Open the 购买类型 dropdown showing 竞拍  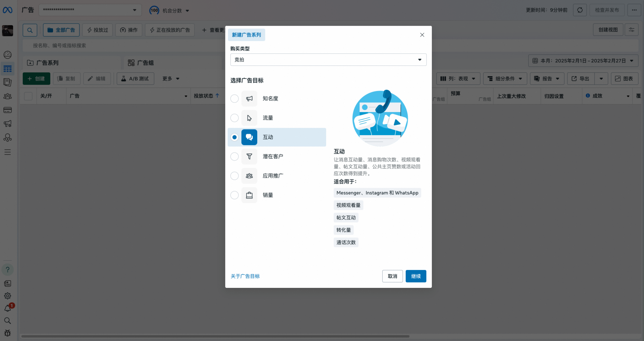pyautogui.click(x=329, y=60)
